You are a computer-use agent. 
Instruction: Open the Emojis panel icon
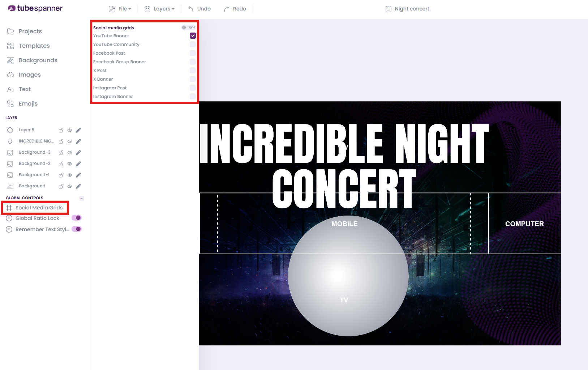(x=10, y=104)
